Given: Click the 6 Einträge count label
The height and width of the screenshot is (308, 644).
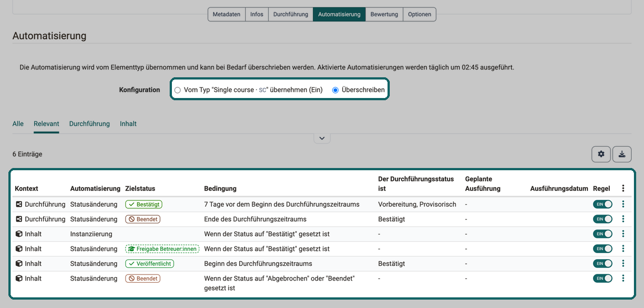Looking at the screenshot, I should 27,154.
